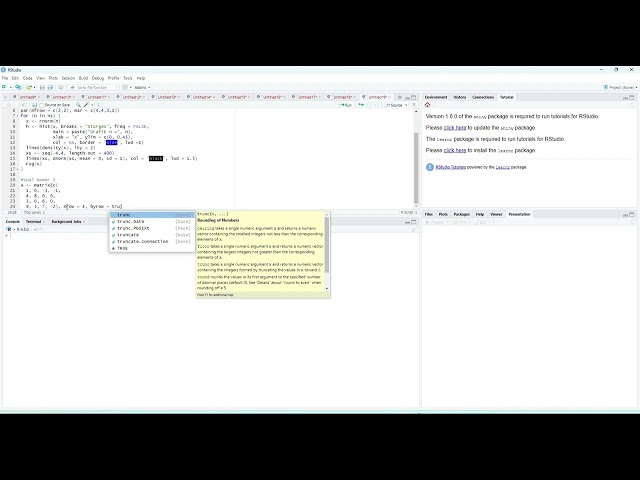Minimize the source editor pane
640x480 pixels.
click(x=407, y=97)
